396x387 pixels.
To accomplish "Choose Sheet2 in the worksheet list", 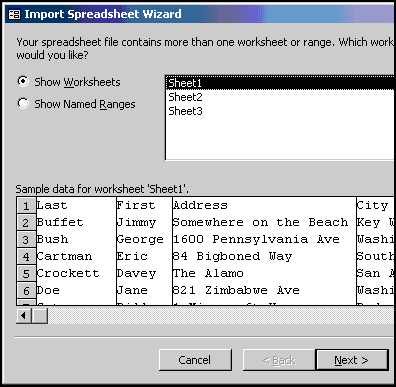I will point(281,97).
